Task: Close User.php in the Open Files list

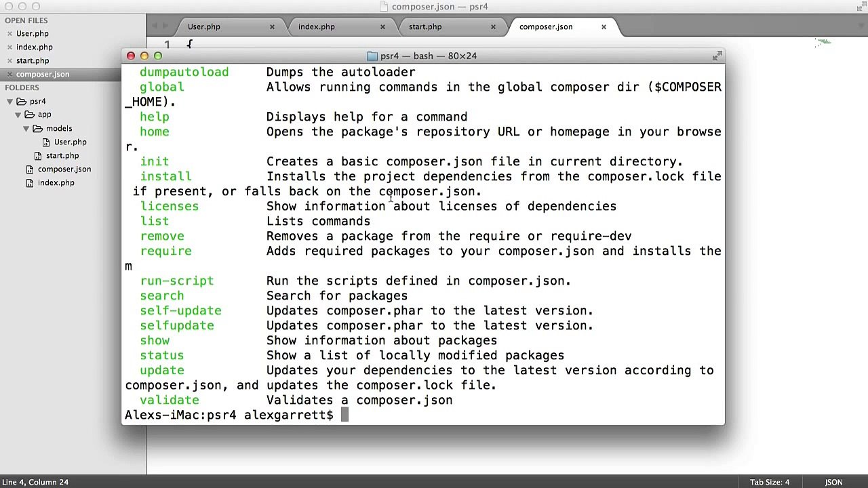Action: (x=9, y=33)
